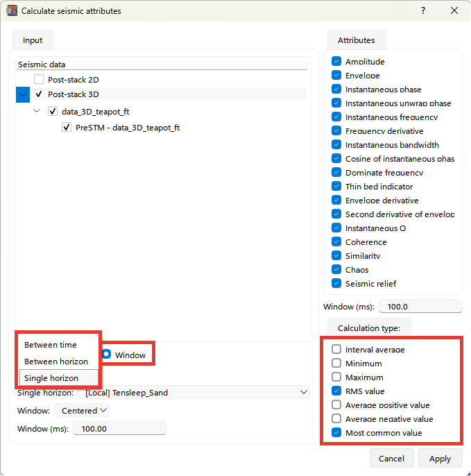Collapse the data_3D_teapot_ft tree node
471x476 pixels.
[x=37, y=111]
